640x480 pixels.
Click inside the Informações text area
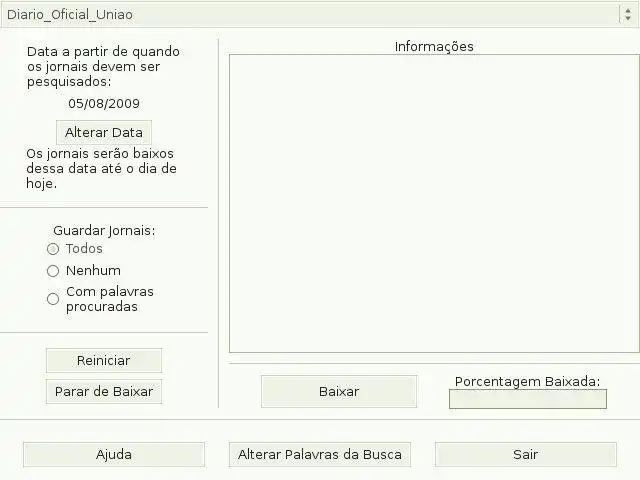pos(434,203)
